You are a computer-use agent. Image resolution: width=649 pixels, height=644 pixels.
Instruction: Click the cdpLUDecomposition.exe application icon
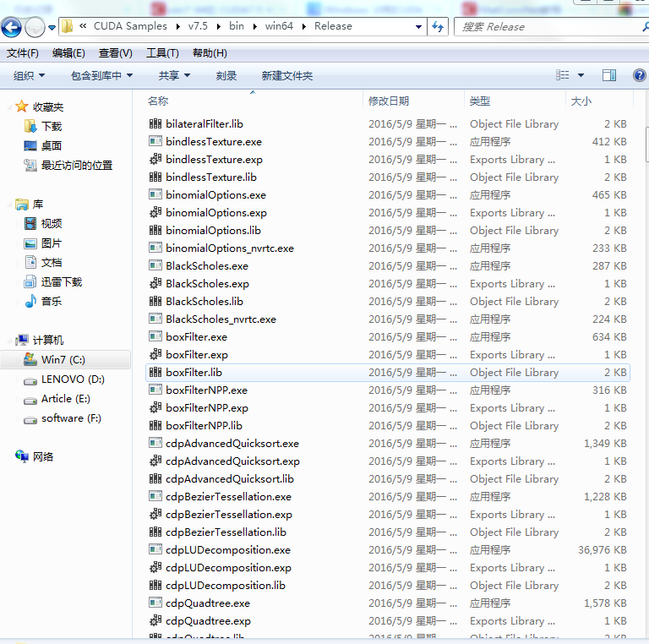click(x=155, y=549)
